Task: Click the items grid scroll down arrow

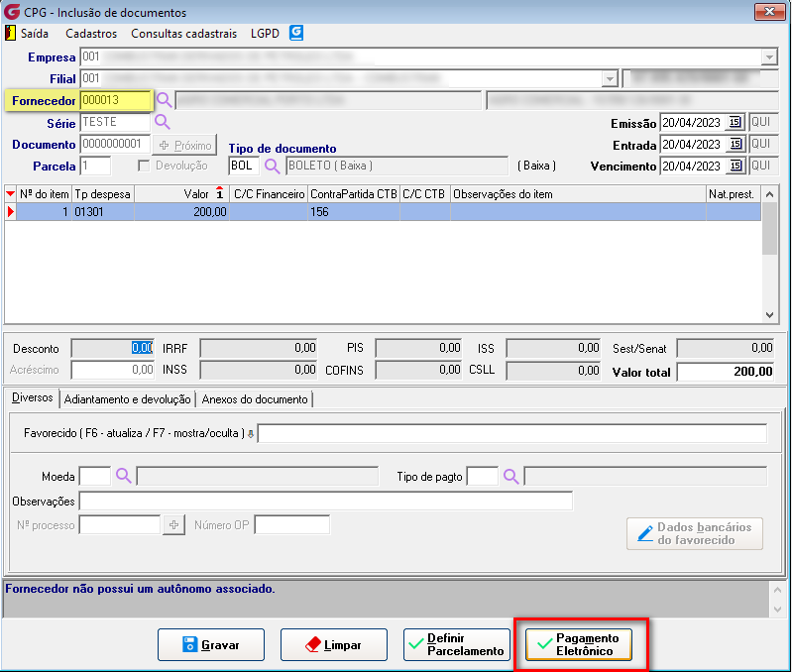Action: [769, 315]
